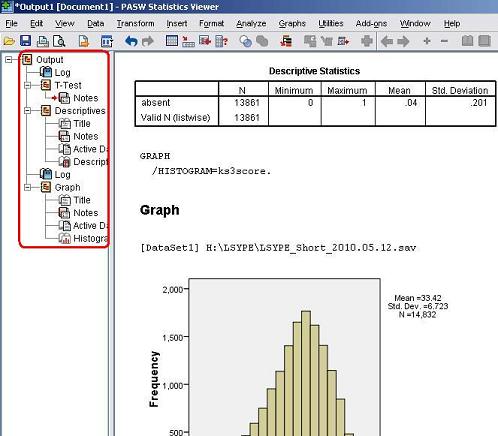Select the Graph item in outline
Viewport: 498px width, 436px height.
click(68, 187)
